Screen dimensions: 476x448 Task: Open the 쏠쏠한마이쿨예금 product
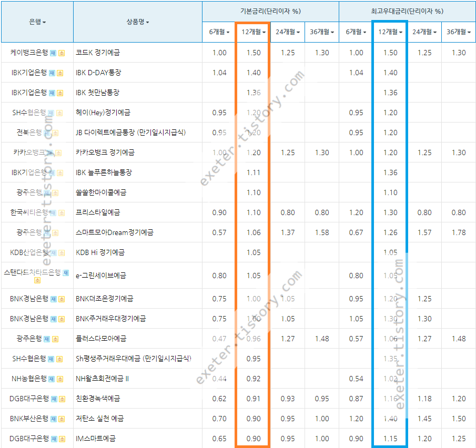(101, 192)
